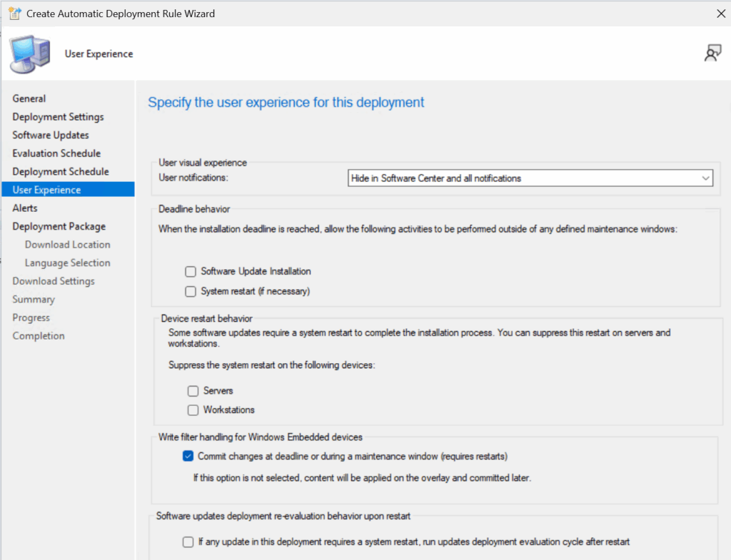This screenshot has height=560, width=731.
Task: Switch to Evaluation Schedule step
Action: pos(56,153)
